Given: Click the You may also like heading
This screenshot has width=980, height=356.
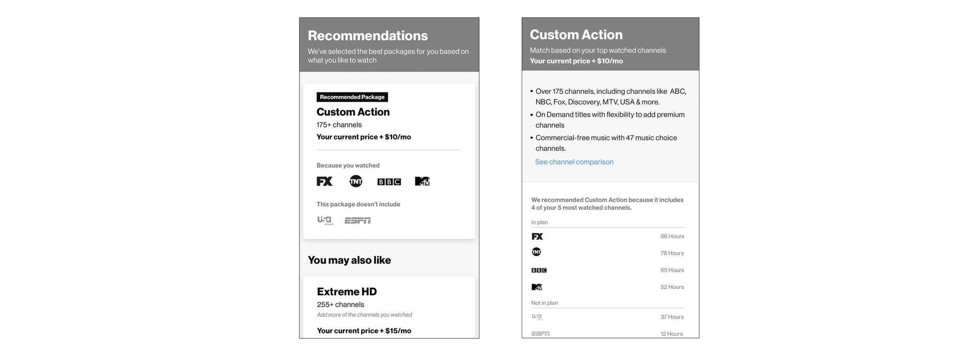Looking at the screenshot, I should 349,260.
